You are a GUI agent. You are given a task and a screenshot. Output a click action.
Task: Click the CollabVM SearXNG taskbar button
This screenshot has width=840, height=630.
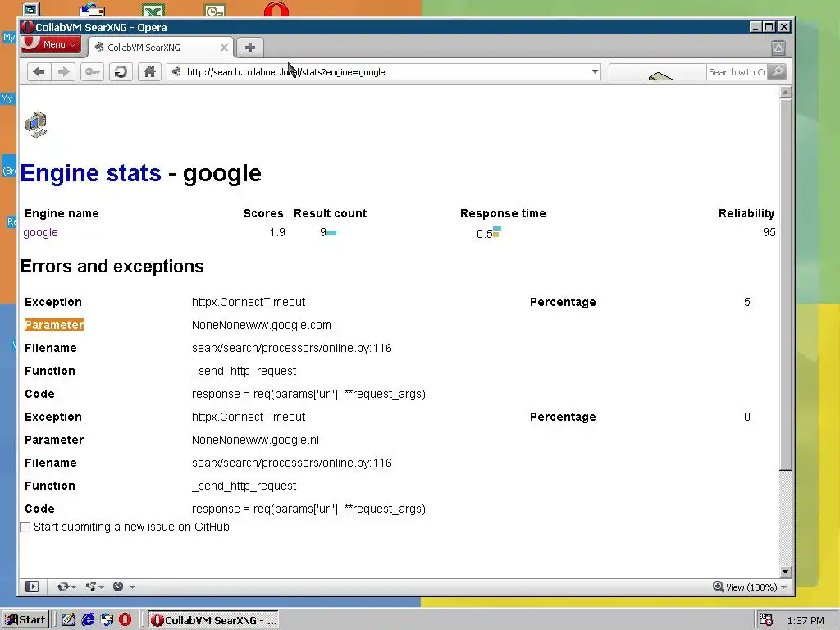coord(214,620)
